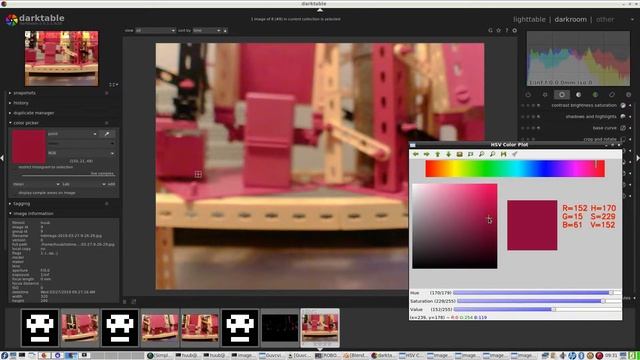Select the tone modules group half-circle icon
The height and width of the screenshot is (360, 640).
[x=578, y=95]
